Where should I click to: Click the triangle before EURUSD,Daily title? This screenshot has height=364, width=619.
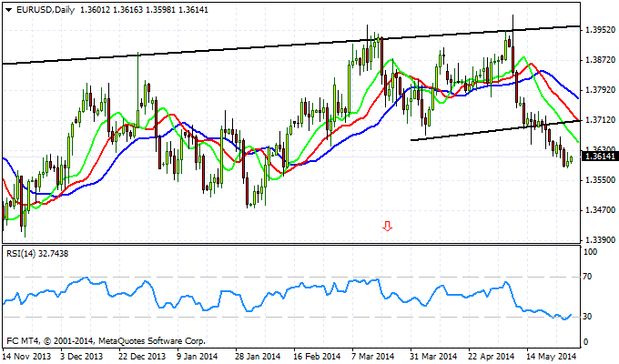click(x=9, y=10)
